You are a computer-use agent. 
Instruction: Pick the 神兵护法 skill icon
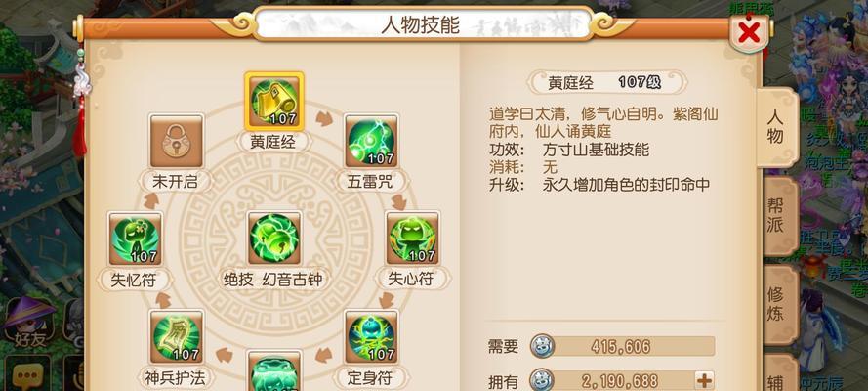coord(177,336)
